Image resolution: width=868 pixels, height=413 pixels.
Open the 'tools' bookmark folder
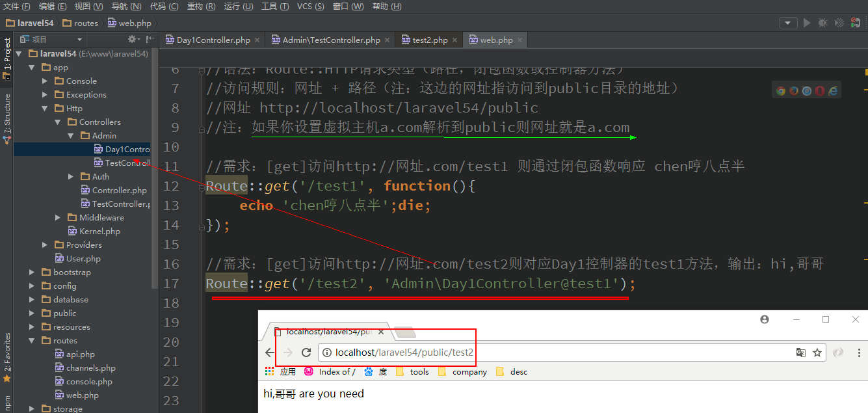419,372
